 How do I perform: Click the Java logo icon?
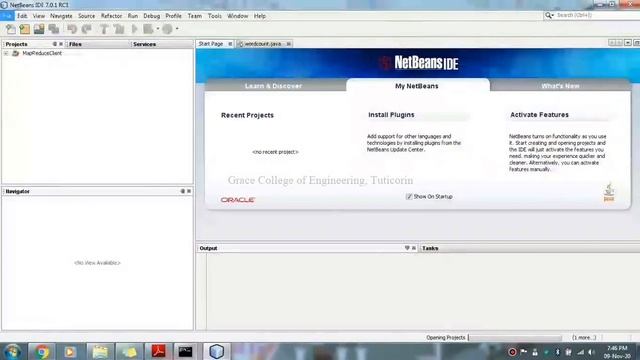click(x=609, y=192)
